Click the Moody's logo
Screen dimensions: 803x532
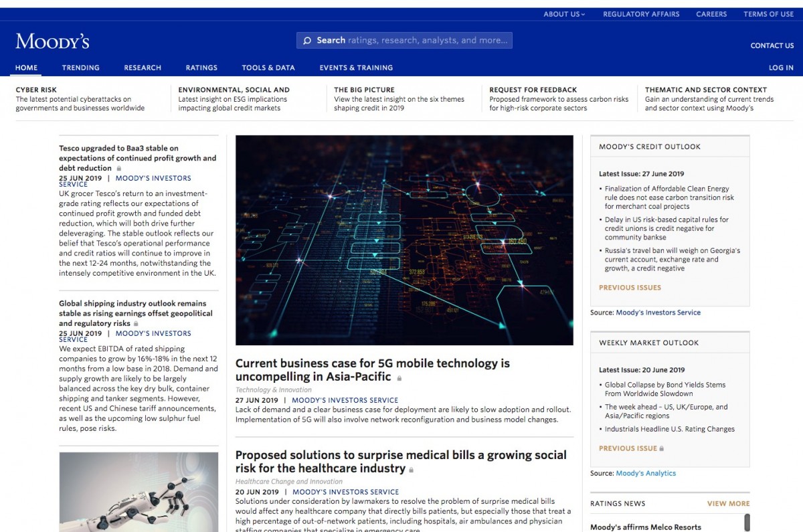tap(52, 41)
